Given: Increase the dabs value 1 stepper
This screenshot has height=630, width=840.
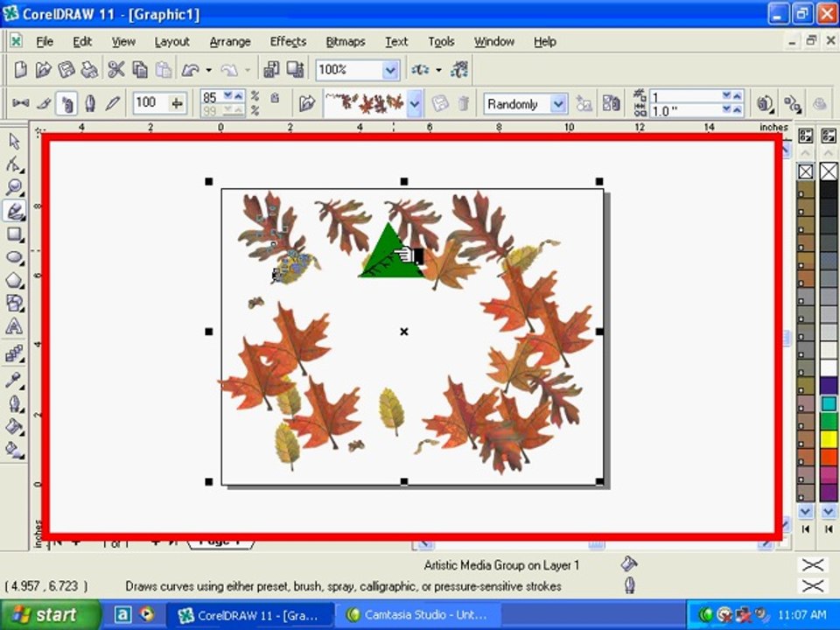Looking at the screenshot, I should [737, 96].
